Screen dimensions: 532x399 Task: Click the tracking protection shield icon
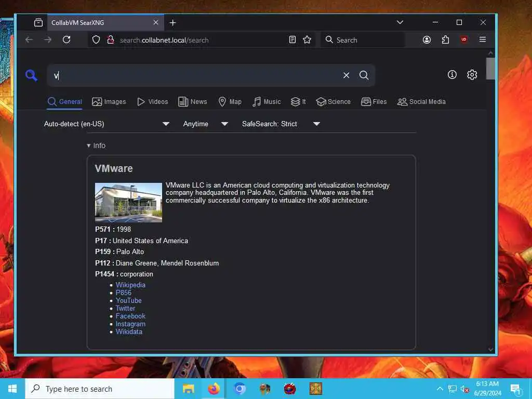point(96,39)
